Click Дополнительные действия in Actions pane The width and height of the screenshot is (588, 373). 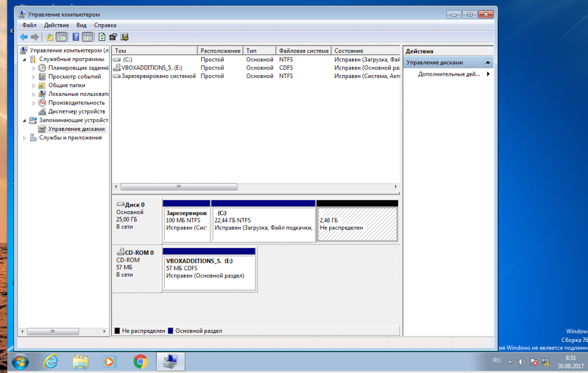click(448, 74)
